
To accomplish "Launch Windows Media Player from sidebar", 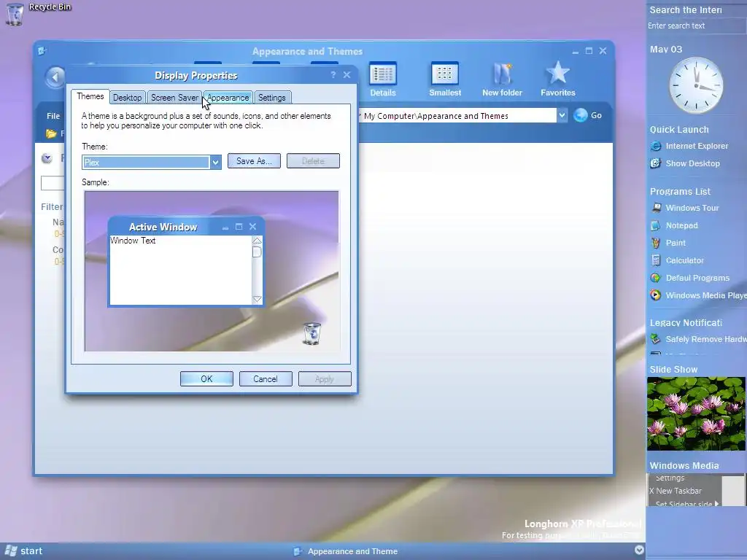I will click(x=698, y=295).
